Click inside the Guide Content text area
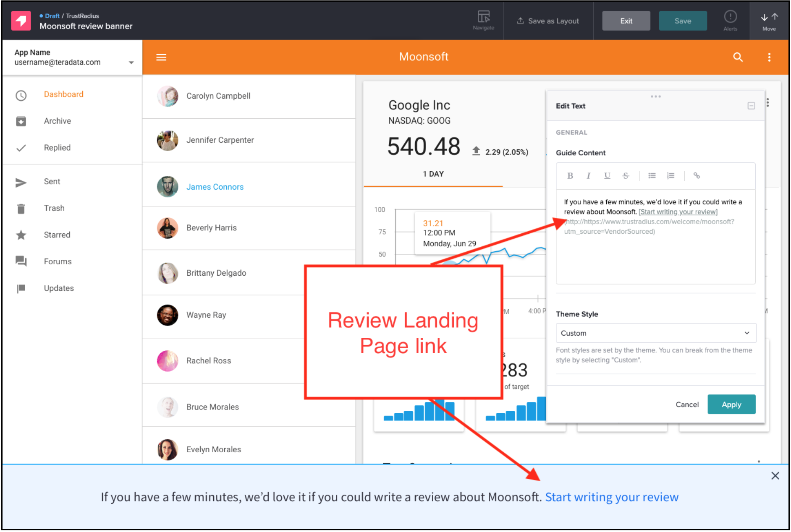The height and width of the screenshot is (532, 791). point(655,237)
